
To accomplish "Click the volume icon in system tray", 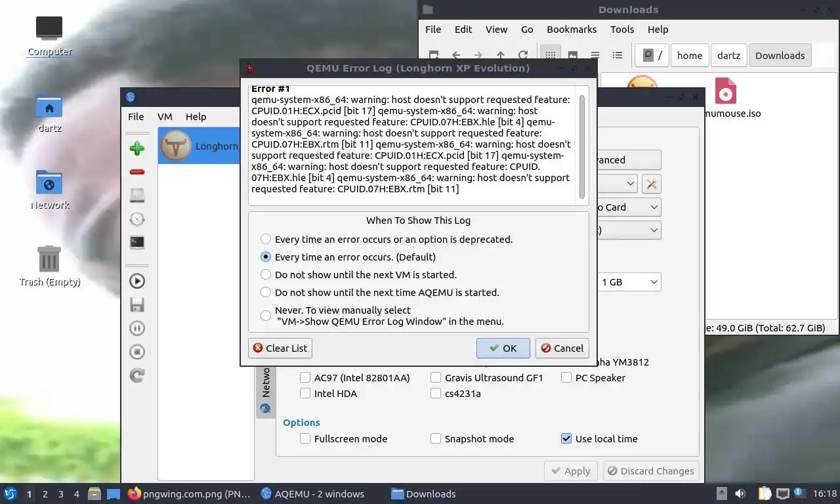I will [x=740, y=493].
